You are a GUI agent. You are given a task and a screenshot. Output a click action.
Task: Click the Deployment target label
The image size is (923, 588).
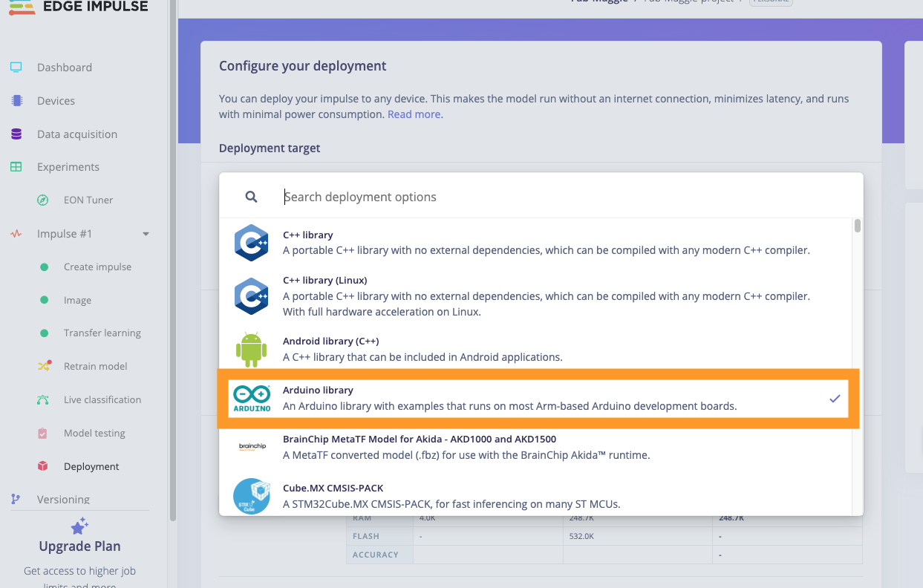coord(270,148)
